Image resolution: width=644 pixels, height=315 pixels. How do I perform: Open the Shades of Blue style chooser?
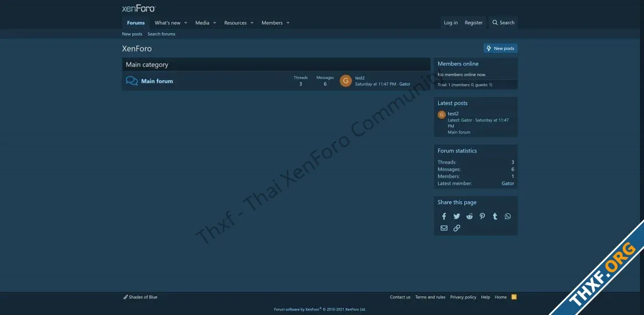click(x=140, y=297)
